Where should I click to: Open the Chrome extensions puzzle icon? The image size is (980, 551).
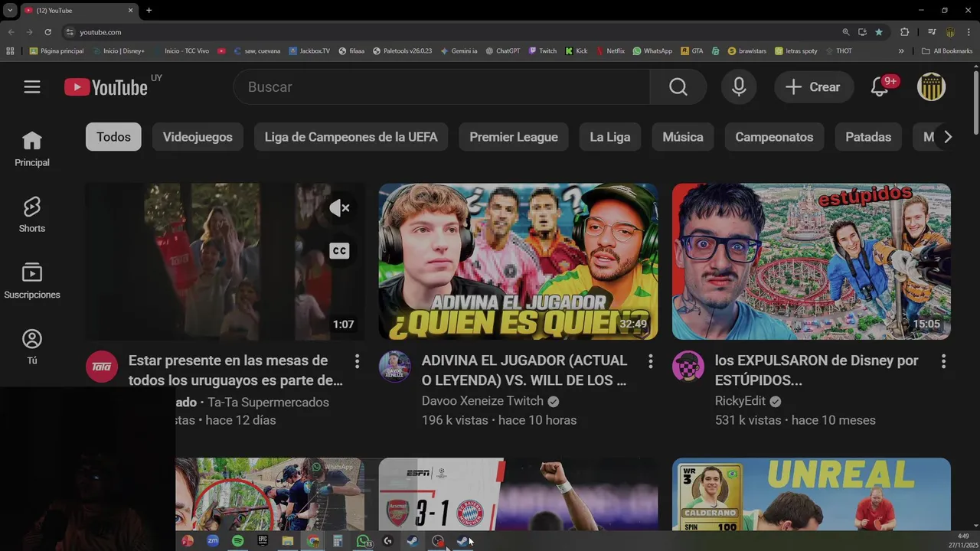[x=904, y=32]
